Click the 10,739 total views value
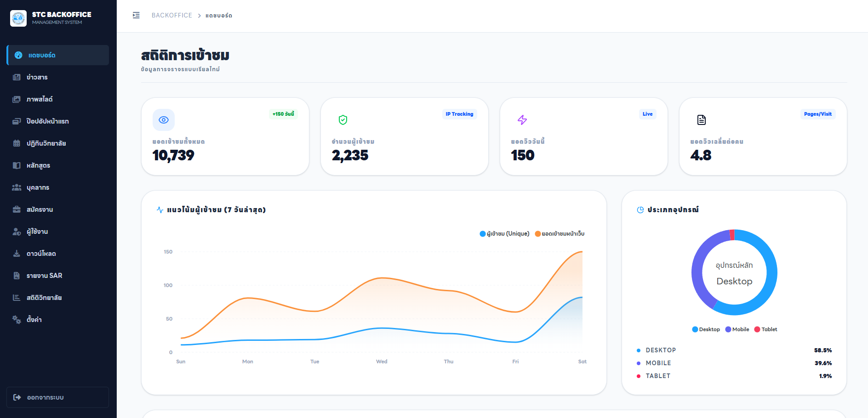Image resolution: width=868 pixels, height=418 pixels. (173, 155)
